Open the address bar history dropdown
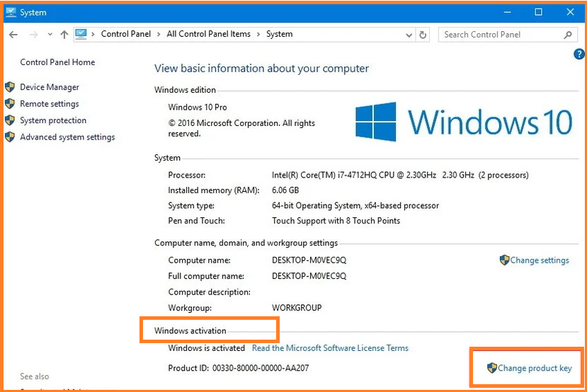The image size is (587, 392). (409, 35)
